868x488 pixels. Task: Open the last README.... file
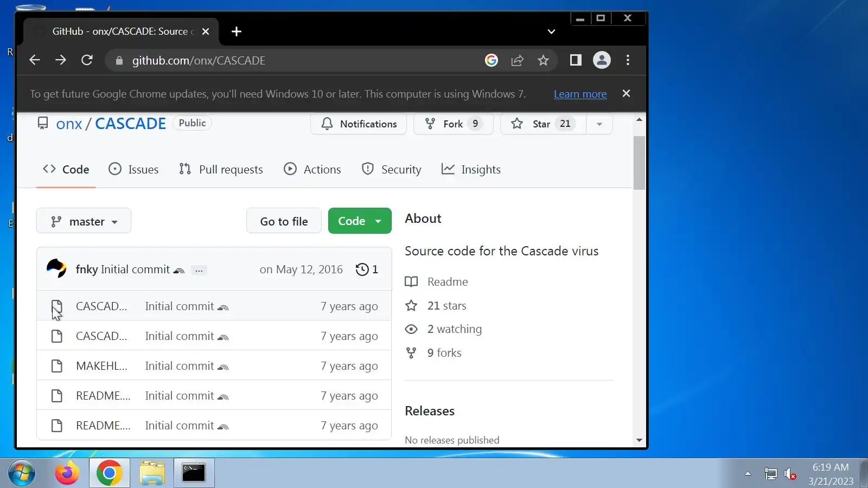(x=103, y=426)
